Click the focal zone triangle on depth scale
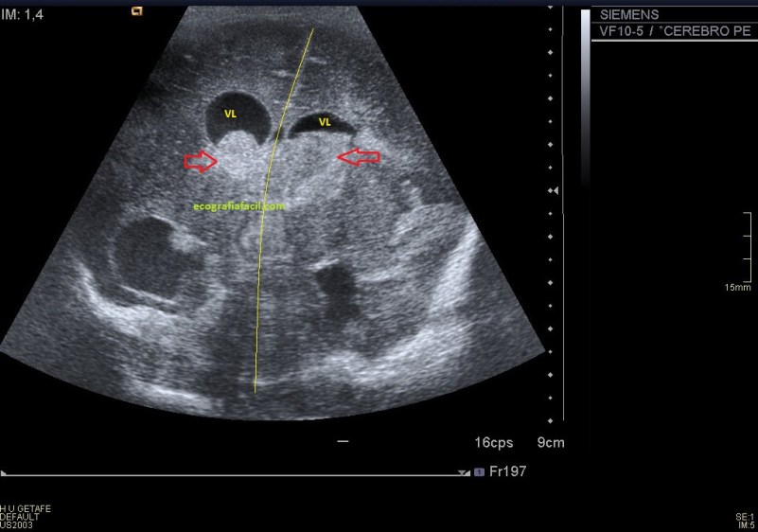The image size is (758, 532). (555, 190)
